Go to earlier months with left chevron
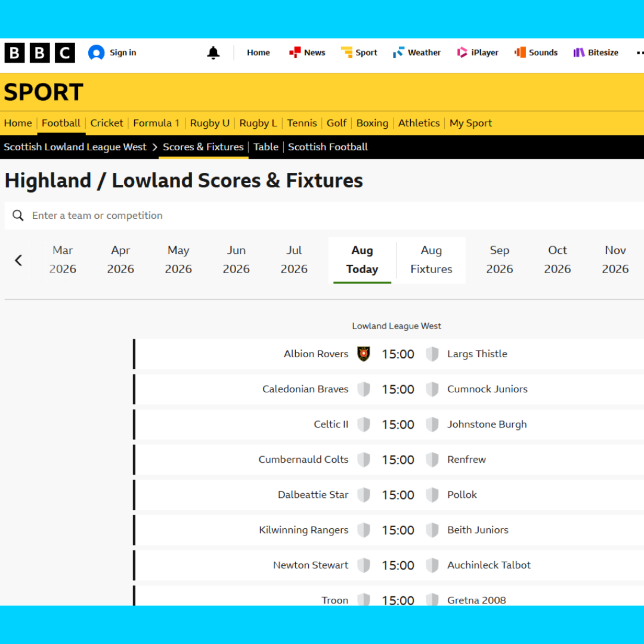The image size is (644, 644). click(x=19, y=260)
